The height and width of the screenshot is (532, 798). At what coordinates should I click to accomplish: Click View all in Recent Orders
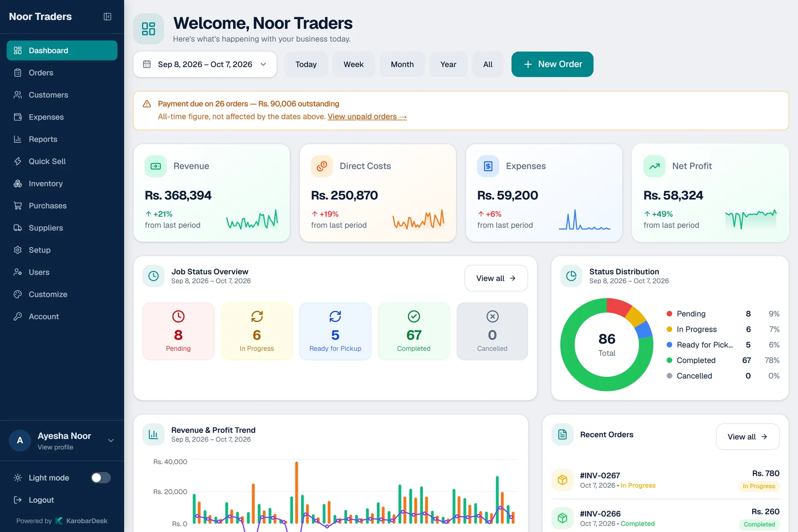[x=747, y=437]
